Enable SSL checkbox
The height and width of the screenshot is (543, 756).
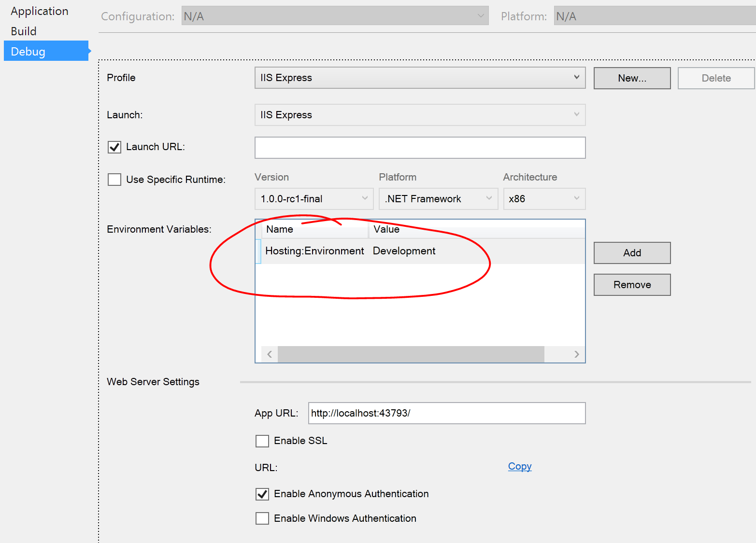pos(262,441)
